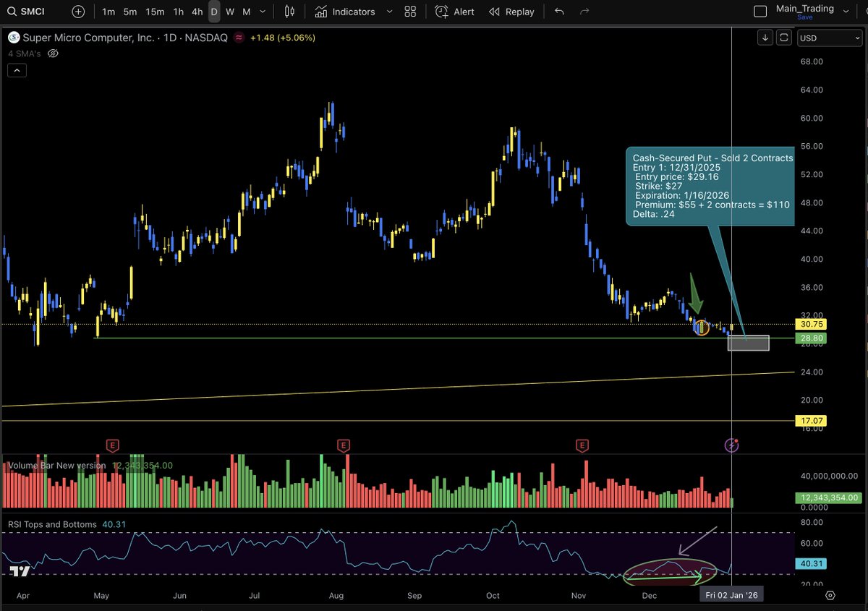The image size is (868, 611).
Task: Open the candlestick chart style selector
Action: pyautogui.click(x=289, y=12)
